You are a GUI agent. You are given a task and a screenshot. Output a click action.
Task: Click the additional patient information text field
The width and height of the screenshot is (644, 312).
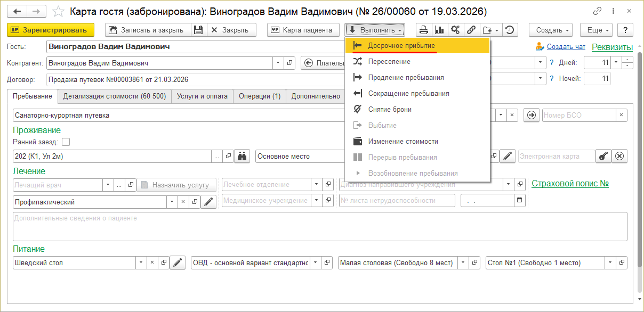(320, 226)
